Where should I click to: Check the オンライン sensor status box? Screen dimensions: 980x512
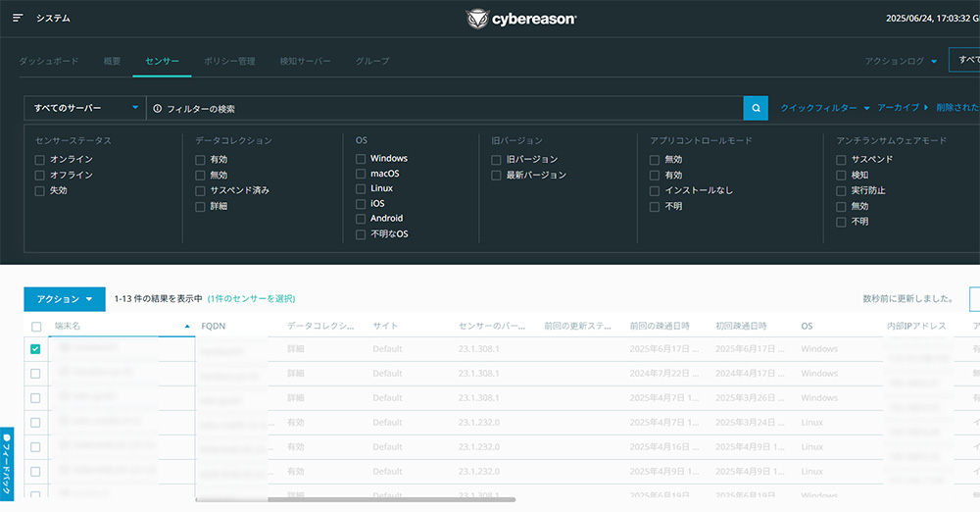tap(40, 160)
